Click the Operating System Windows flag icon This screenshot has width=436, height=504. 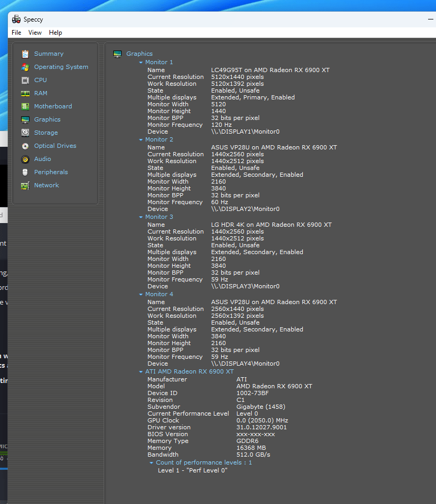coord(25,67)
